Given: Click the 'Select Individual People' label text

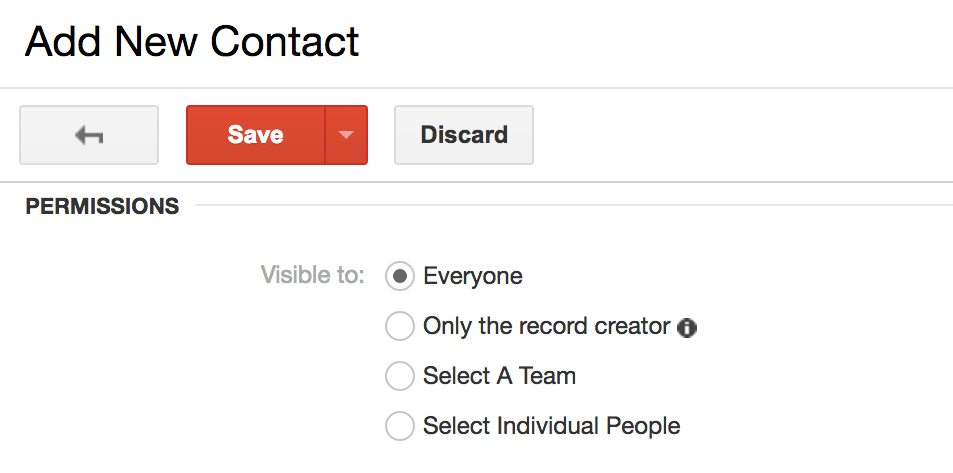Looking at the screenshot, I should click(552, 426).
